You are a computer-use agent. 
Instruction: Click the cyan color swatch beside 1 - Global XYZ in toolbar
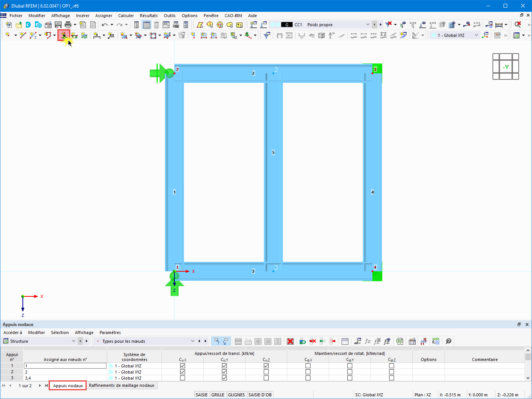click(433, 35)
